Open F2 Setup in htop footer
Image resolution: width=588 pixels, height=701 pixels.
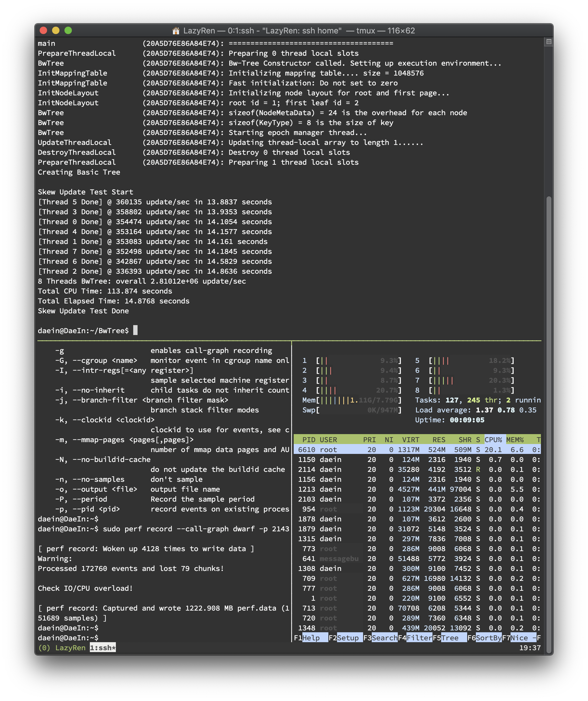(346, 638)
